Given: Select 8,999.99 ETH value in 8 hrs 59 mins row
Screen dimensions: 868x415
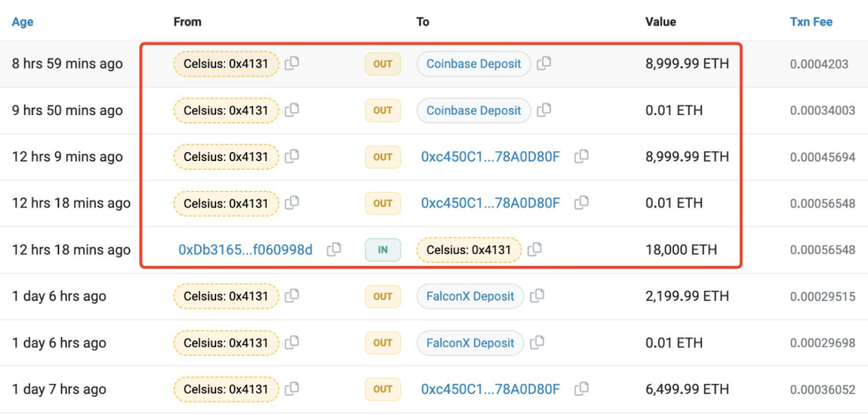Looking at the screenshot, I should 687,64.
